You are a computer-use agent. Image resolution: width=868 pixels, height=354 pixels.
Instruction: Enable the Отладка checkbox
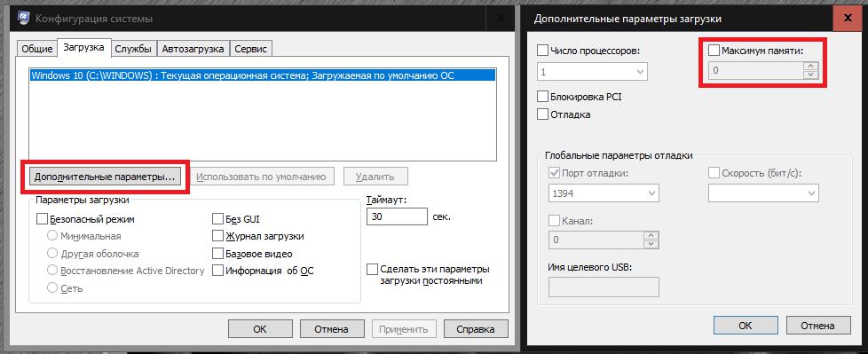[x=542, y=114]
